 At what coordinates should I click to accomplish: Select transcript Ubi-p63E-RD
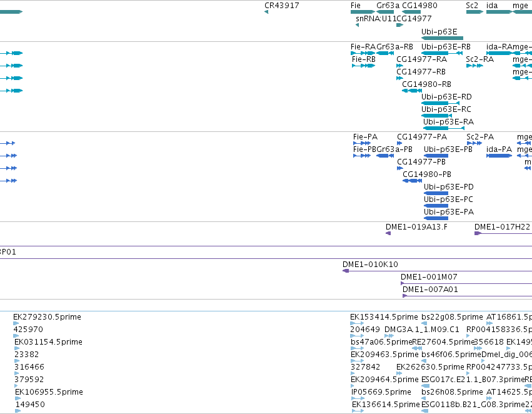(446, 97)
